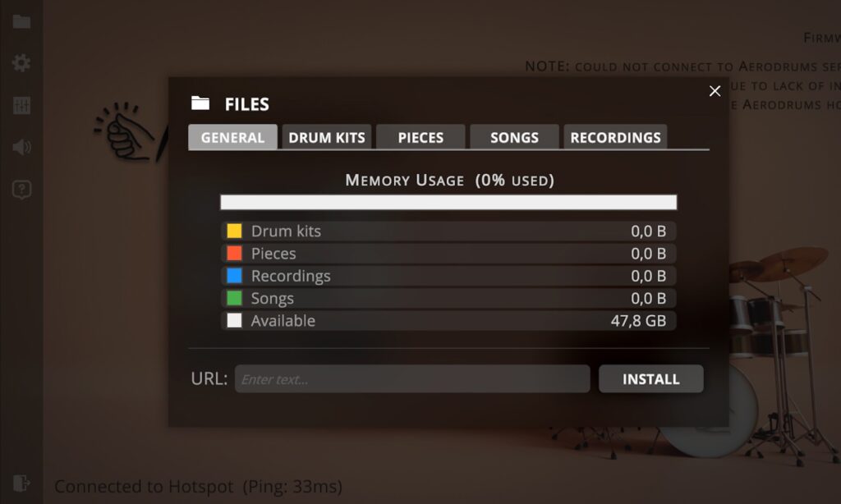Open the mixer sliders icon
This screenshot has width=841, height=504.
[x=21, y=105]
